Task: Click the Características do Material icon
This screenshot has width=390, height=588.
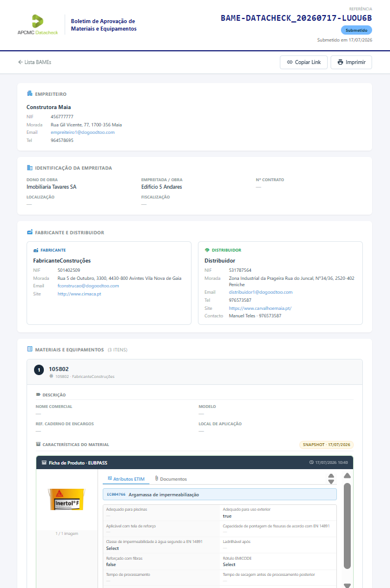Action: [x=38, y=444]
